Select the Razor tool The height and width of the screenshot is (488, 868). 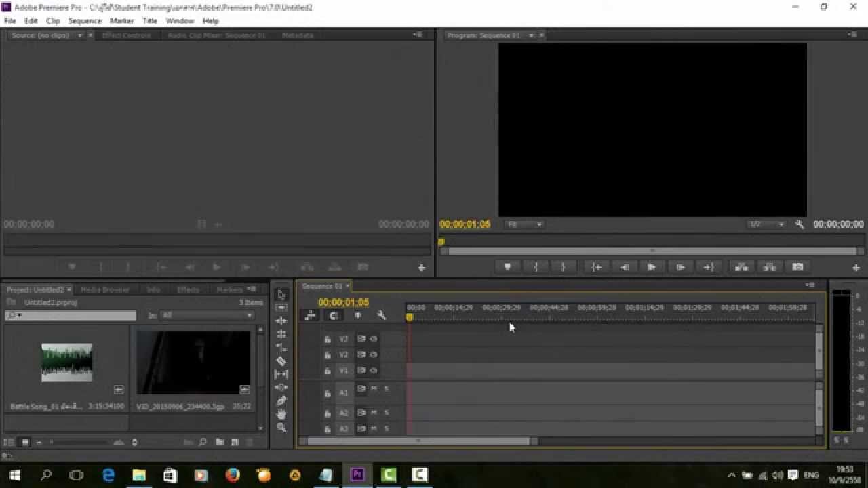coord(281,361)
